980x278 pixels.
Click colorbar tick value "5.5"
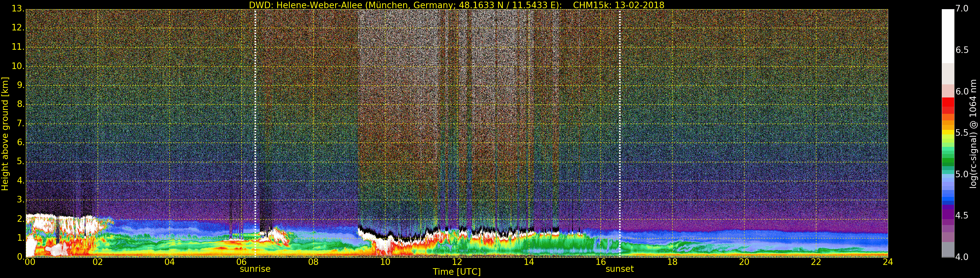962,132
